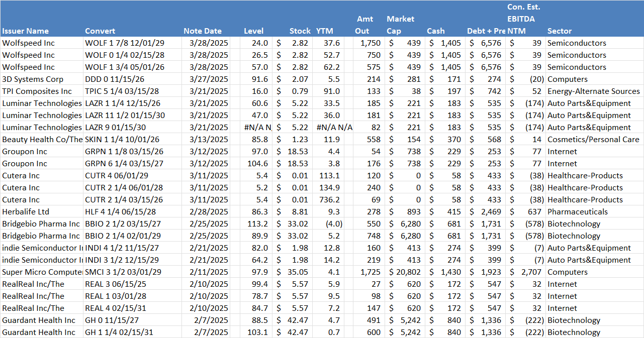644x338 pixels.
Task: Select the Beauty Health Co/The issuer cell
Action: 42,139
